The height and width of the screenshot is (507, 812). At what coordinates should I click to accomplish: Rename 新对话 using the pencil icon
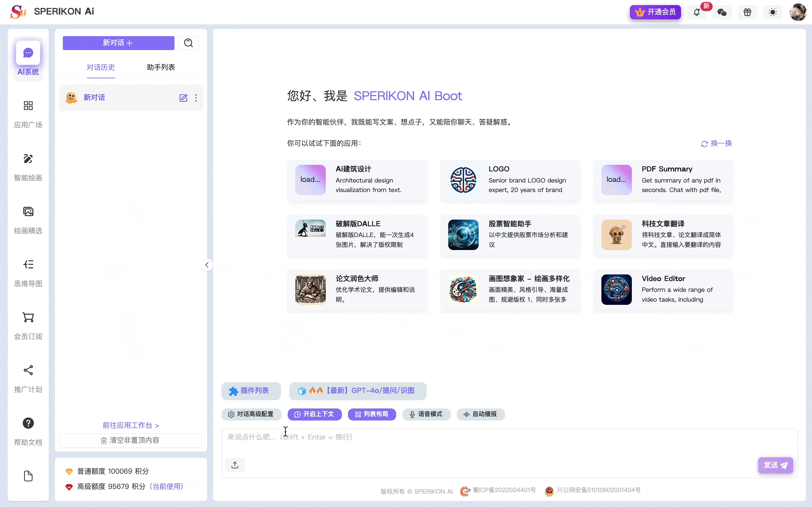pos(183,98)
